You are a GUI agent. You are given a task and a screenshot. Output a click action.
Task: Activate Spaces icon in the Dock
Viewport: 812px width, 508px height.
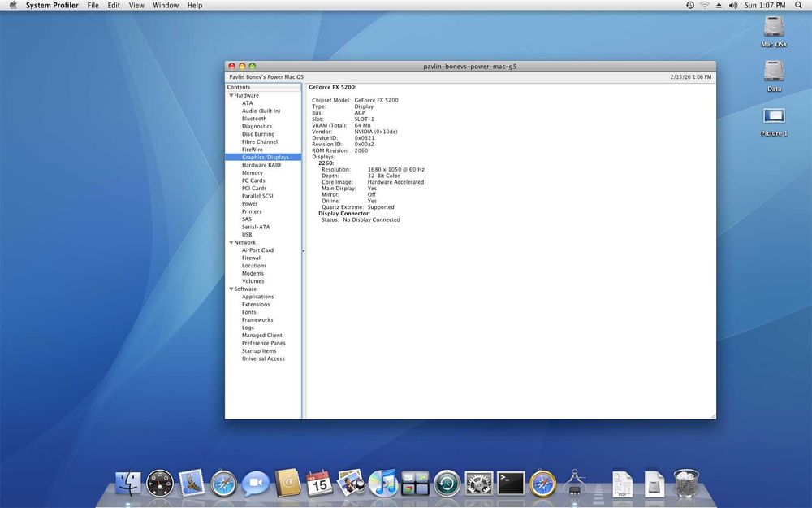pos(415,483)
